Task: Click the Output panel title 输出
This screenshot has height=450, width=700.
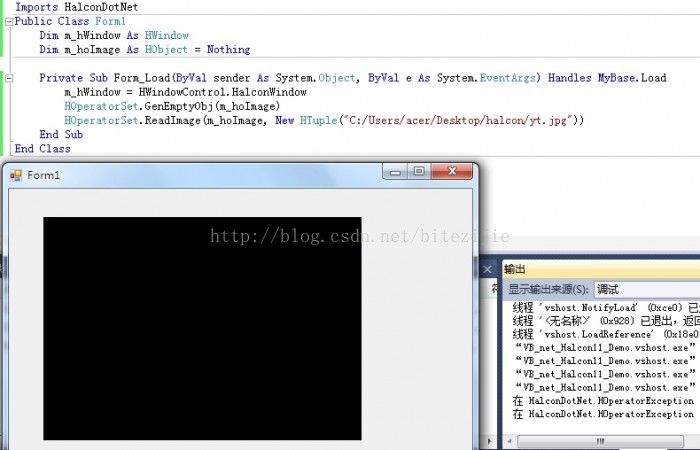Action: [x=515, y=269]
